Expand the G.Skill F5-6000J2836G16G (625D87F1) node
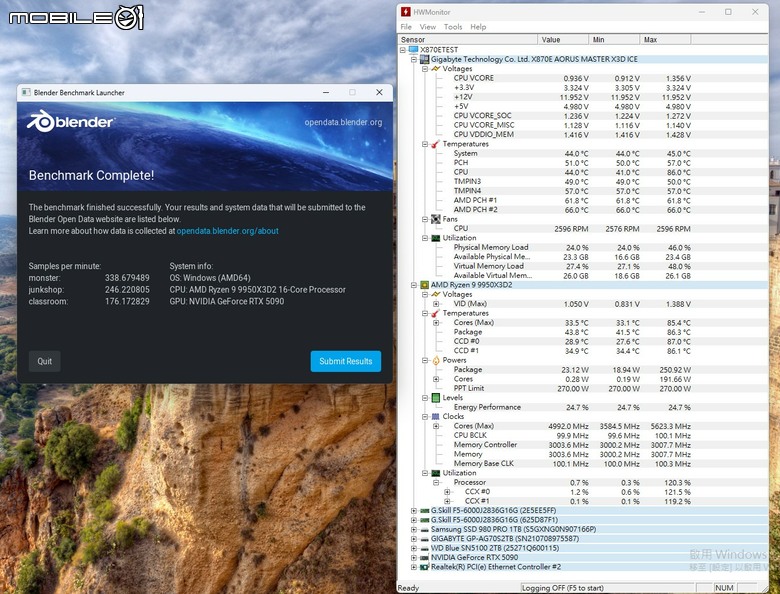The image size is (780, 594). (414, 520)
